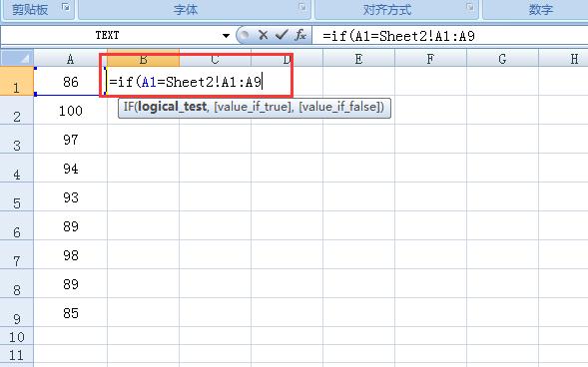The width and height of the screenshot is (588, 367).
Task: Open alignment group dialog launcher
Action: pos(469,7)
